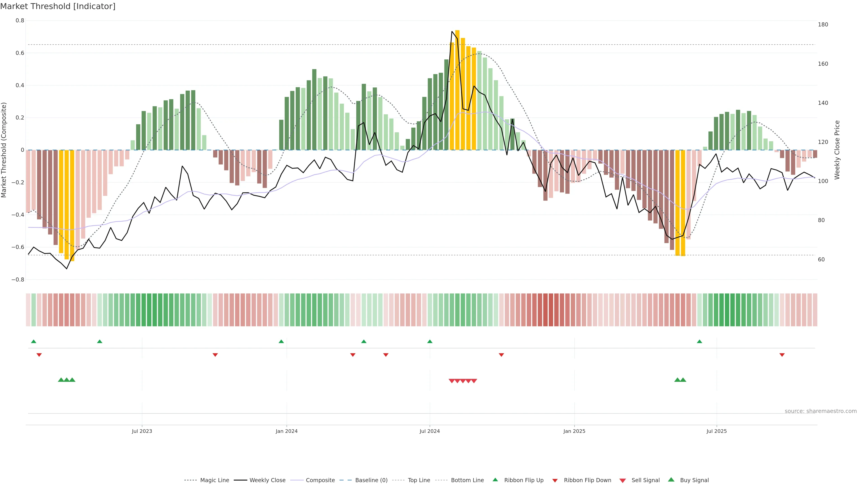Click the Jul 2025 x-axis label

[716, 431]
